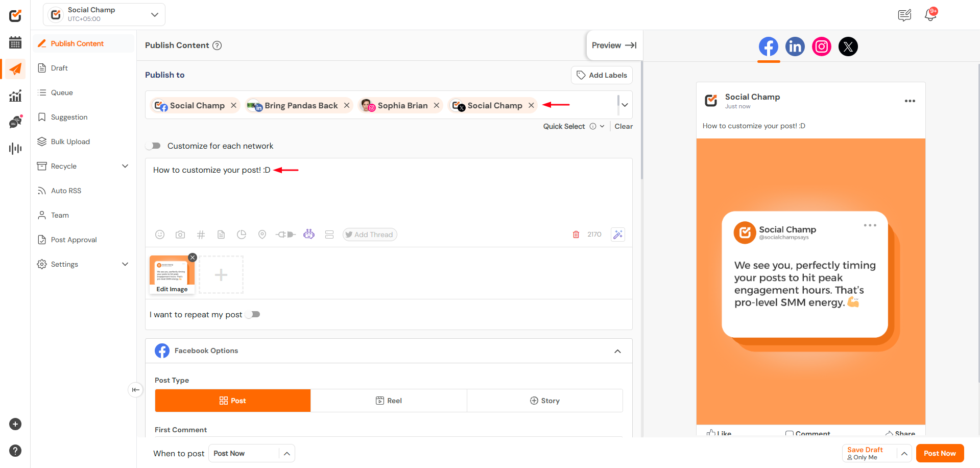Remove Sophia Brian account chip
The image size is (980, 468).
(x=437, y=105)
